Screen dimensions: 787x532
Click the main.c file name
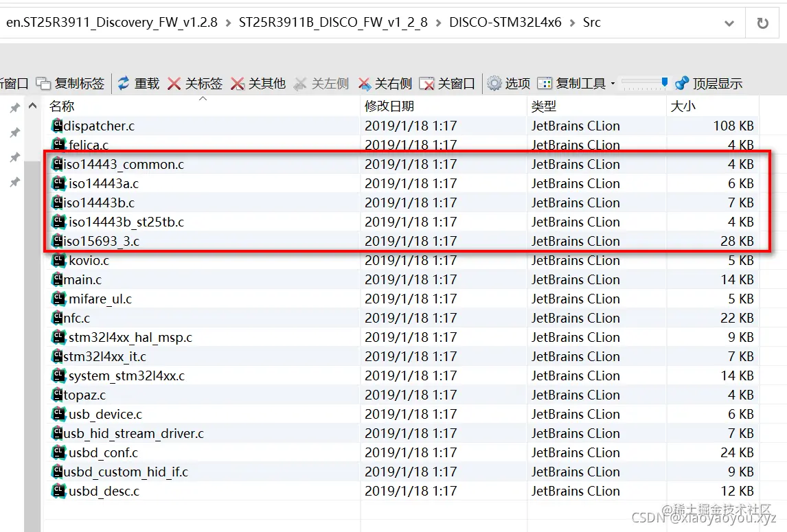82,279
